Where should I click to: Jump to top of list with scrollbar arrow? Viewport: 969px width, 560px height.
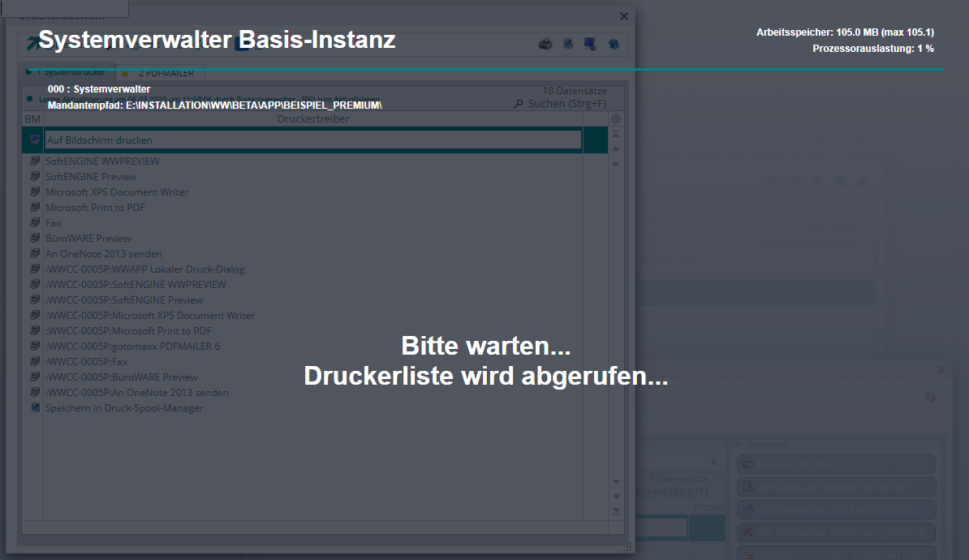point(616,134)
